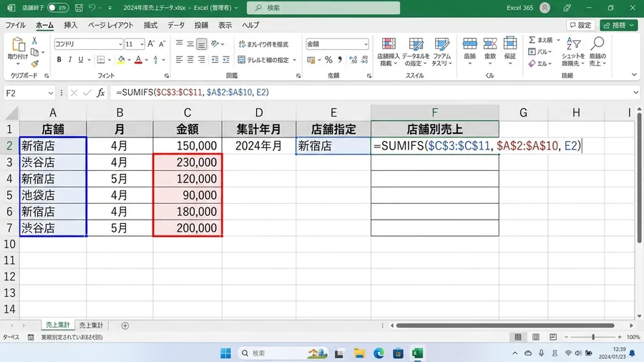Click the Merge and Center icon
The width and height of the screenshot is (644, 362).
(242, 60)
